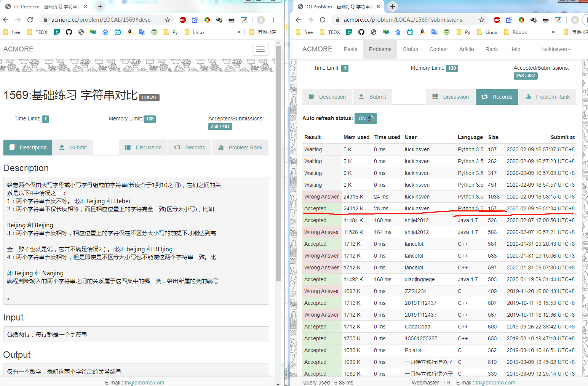Reload the #submissions page
588x386 pixels.
(x=323, y=20)
